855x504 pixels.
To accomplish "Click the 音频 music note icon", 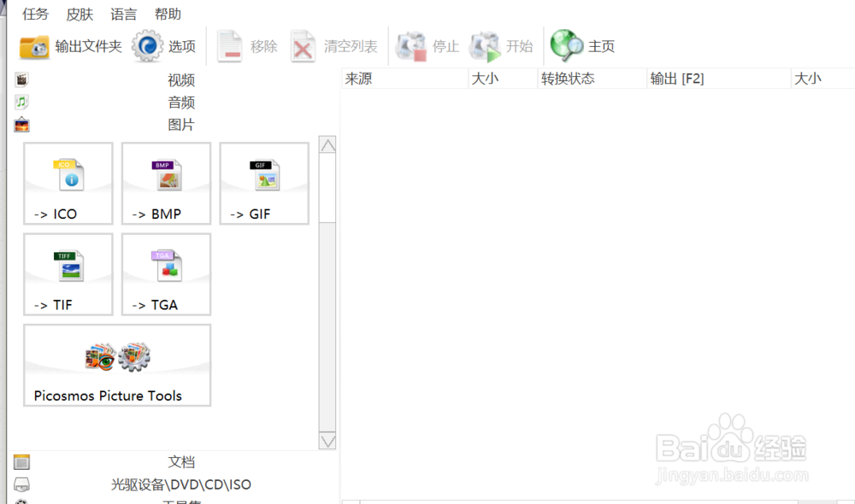I will pos(21,102).
